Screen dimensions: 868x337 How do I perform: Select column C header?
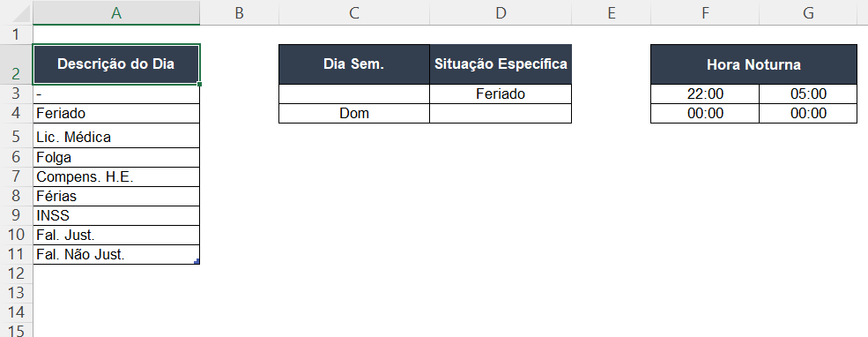tap(354, 12)
